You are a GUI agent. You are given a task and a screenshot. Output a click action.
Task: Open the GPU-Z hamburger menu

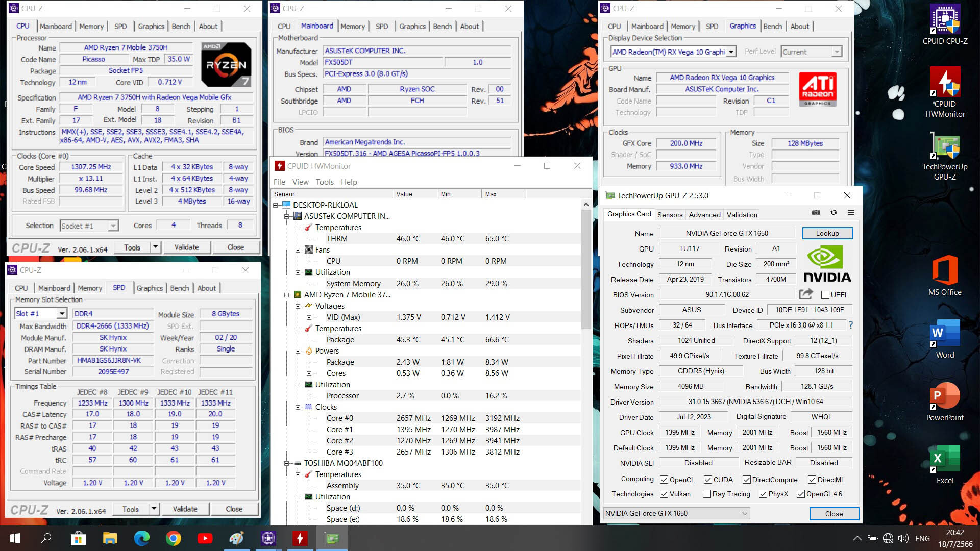(851, 213)
